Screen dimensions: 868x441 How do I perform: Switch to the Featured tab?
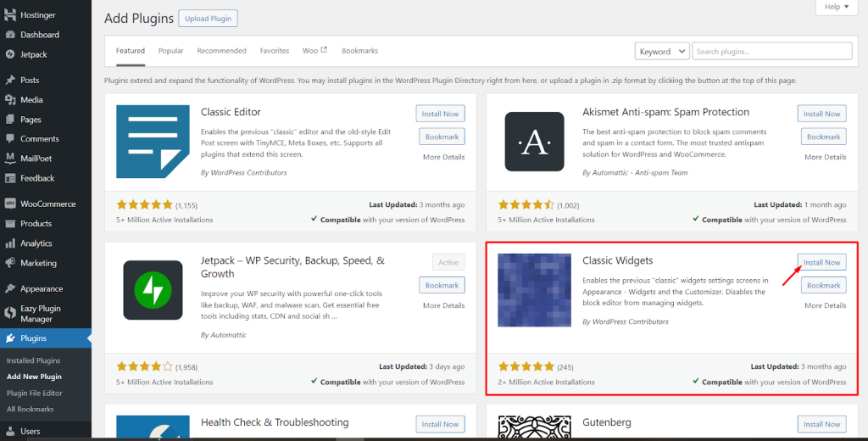tap(130, 50)
